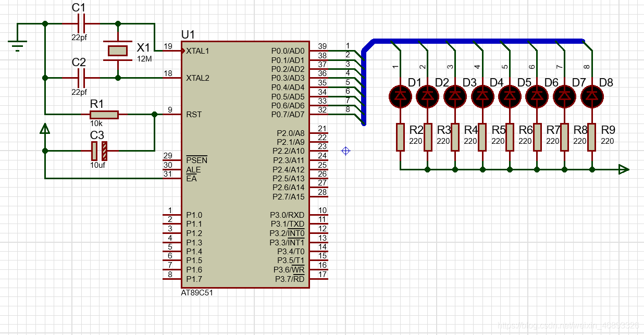Click the electrolytic capacitor C3
Screen dimensions: 644x335
tap(99, 151)
